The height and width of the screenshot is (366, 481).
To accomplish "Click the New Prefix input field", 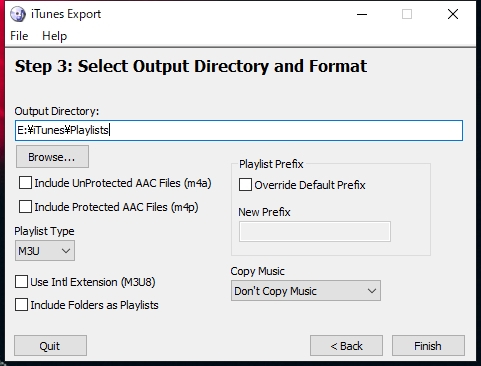I will [x=315, y=231].
